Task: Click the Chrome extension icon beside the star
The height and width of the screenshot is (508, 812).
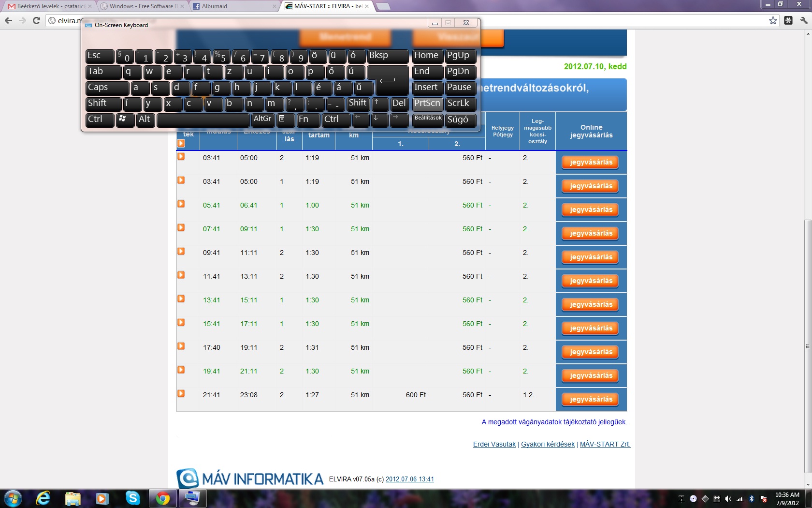Action: tap(788, 20)
